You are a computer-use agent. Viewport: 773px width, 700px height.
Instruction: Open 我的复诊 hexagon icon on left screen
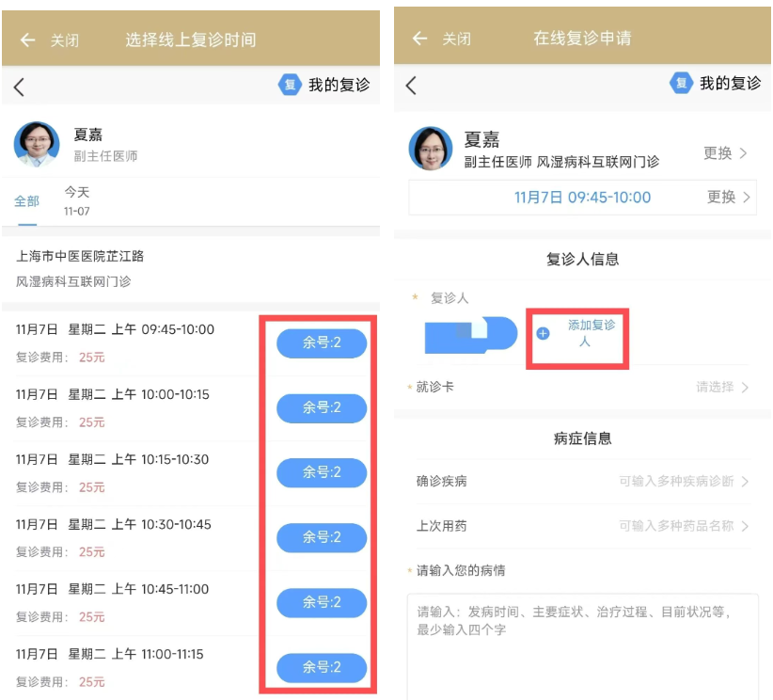click(290, 85)
